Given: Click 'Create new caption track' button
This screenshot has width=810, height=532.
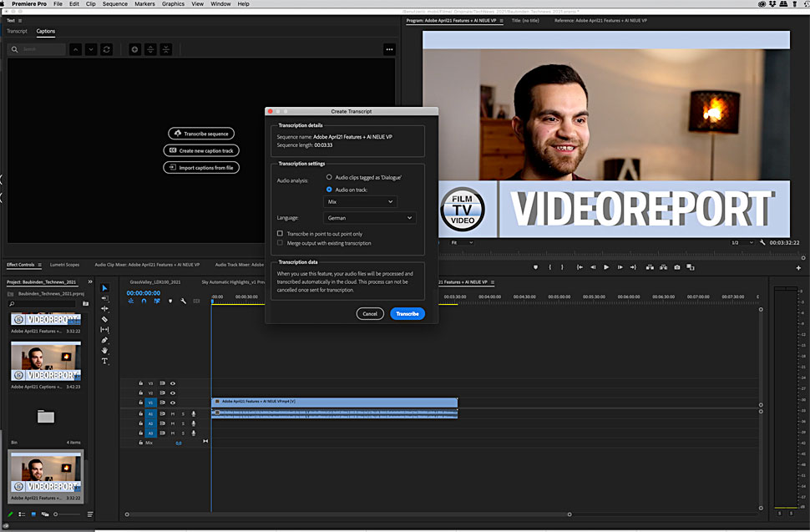Looking at the screenshot, I should (201, 150).
